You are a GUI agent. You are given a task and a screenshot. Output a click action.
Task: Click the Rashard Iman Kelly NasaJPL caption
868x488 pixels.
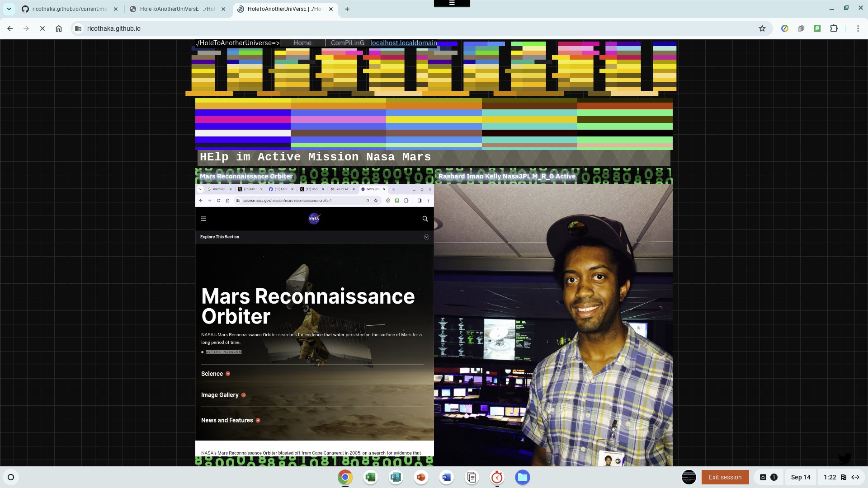point(507,176)
